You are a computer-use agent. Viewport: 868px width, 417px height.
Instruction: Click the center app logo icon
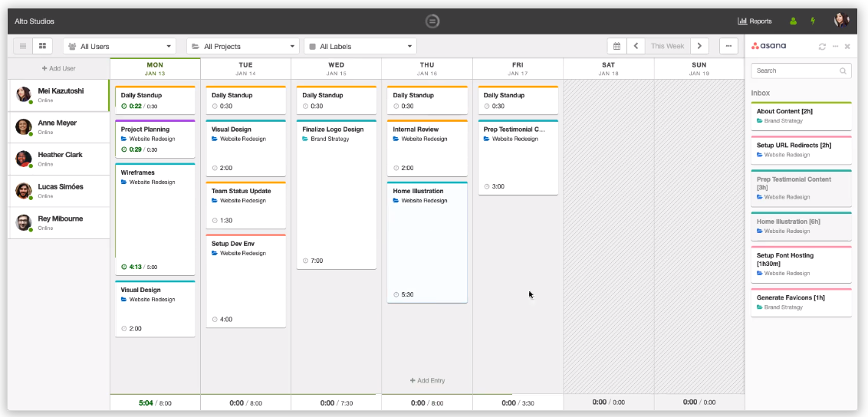click(433, 21)
